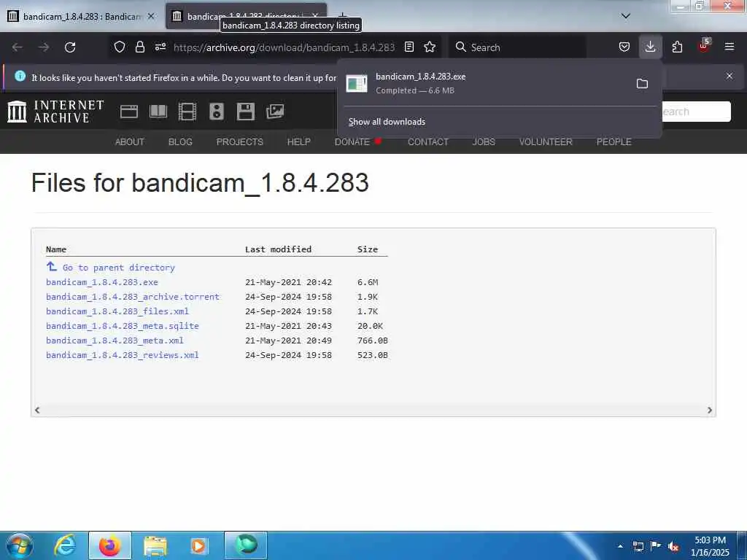Open Internet Archive Software floppy icon
Viewport: 747px width, 560px height.
tap(246, 112)
